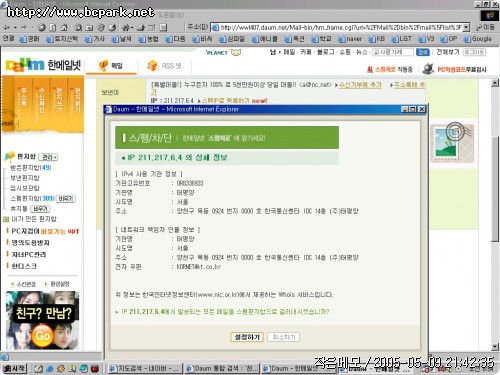500x375 pixels.
Task: Click the 로그아웃 button
Action: coord(474,52)
